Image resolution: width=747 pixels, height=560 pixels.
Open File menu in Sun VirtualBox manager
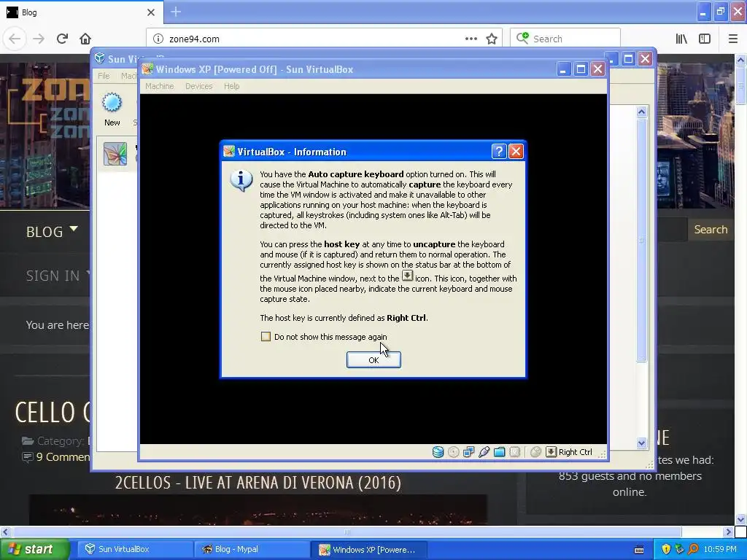[104, 76]
